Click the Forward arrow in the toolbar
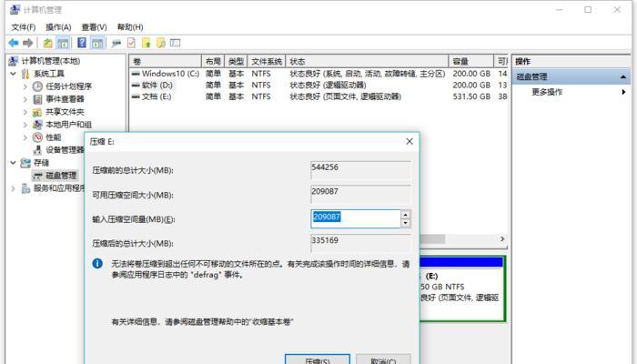Screen dimensions: 637x364 (28, 43)
